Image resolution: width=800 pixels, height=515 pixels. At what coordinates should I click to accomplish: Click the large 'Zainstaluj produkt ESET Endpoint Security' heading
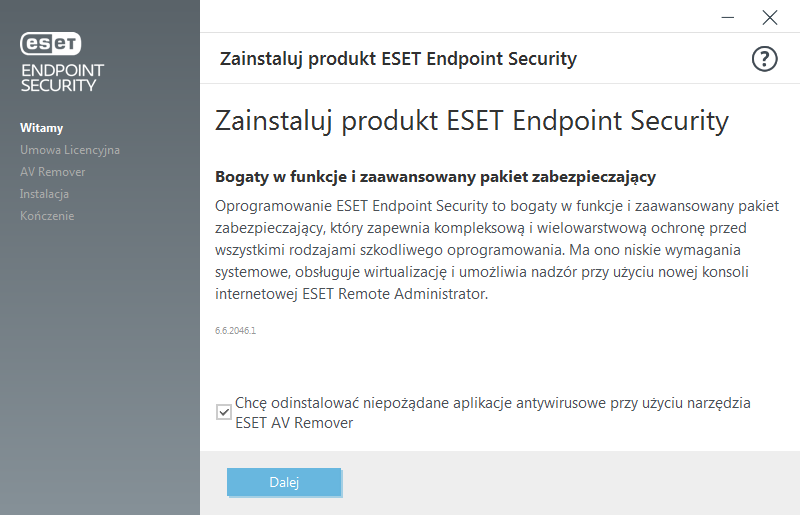pos(472,122)
